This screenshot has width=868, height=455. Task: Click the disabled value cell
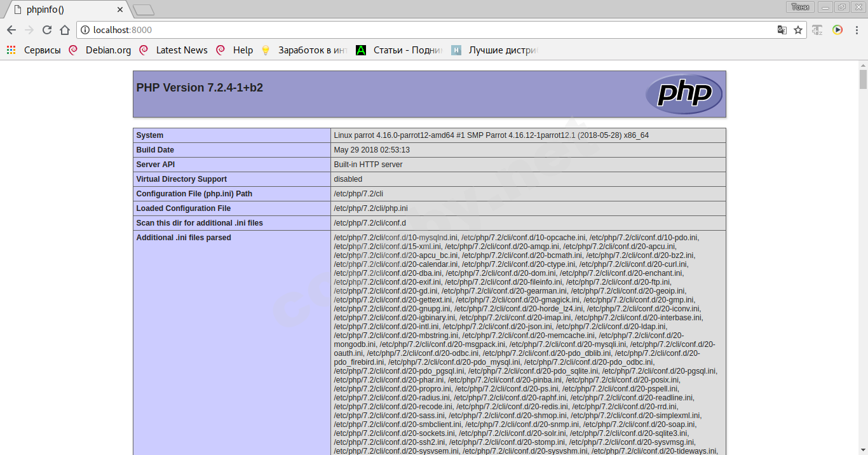pos(528,179)
